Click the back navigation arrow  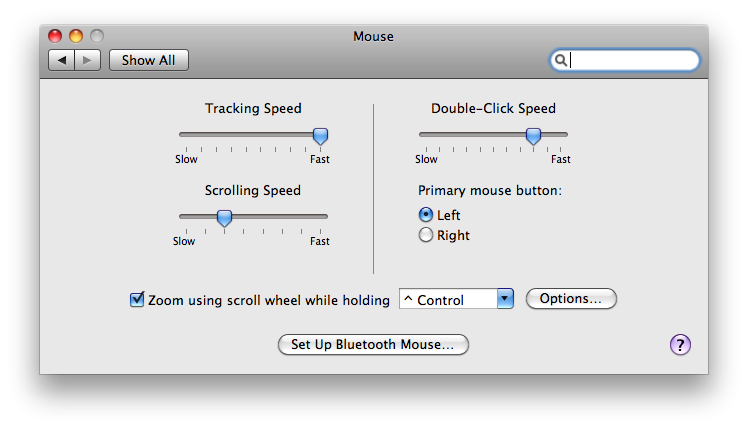click(x=62, y=60)
